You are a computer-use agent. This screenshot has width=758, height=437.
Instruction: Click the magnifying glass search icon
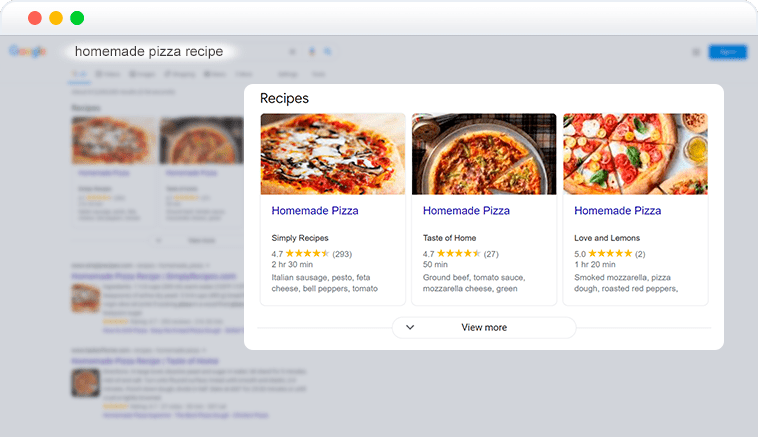click(x=328, y=51)
